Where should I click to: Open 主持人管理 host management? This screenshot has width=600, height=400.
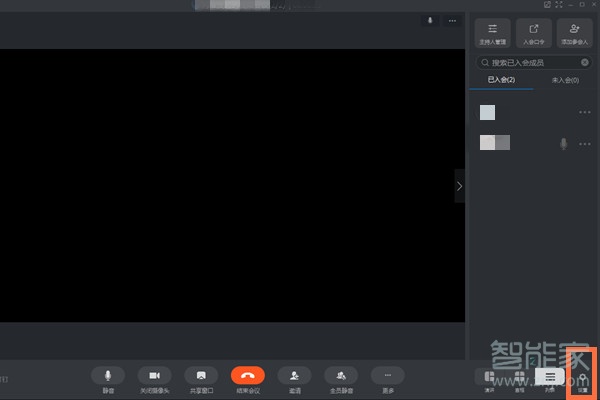494,33
